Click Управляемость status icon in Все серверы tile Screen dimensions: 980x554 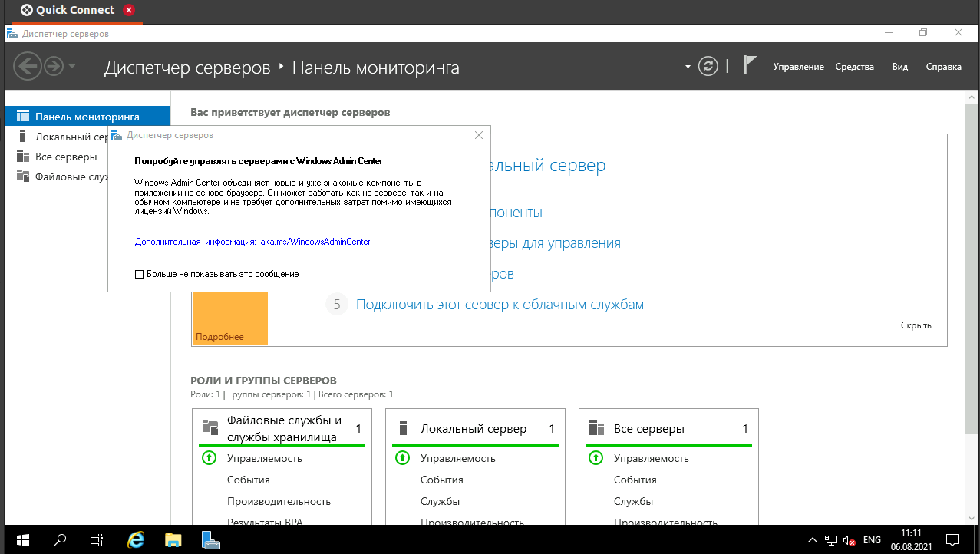(x=596, y=458)
